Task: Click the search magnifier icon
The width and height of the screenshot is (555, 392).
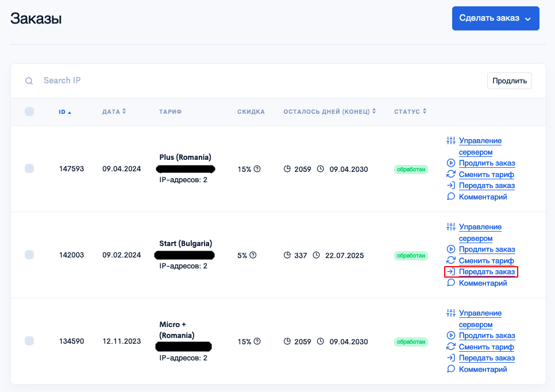Action: pyautogui.click(x=29, y=81)
